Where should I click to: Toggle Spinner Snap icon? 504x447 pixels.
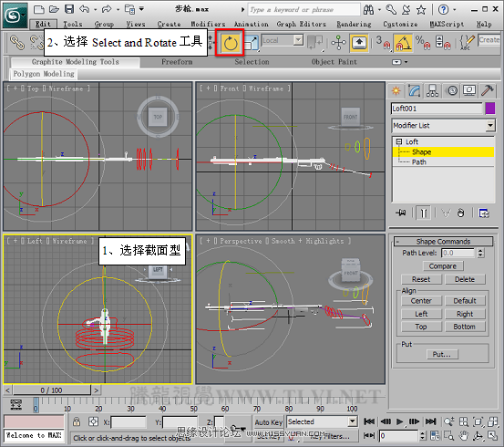point(443,43)
